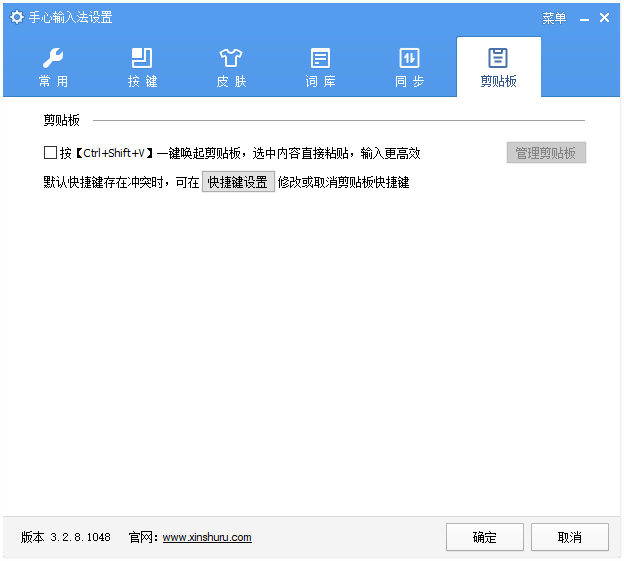Click the 版本 3.2.8.1048 version text
Image resolution: width=624 pixels, height=561 pixels.
tap(66, 538)
